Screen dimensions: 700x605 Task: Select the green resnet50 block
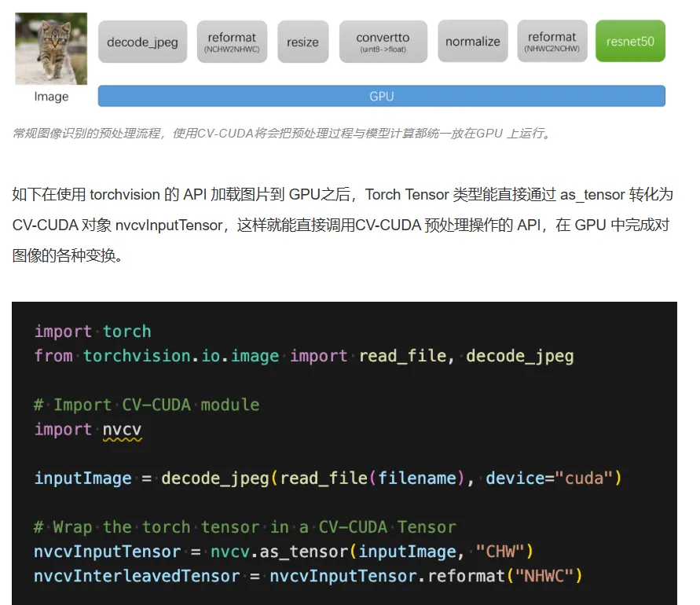click(630, 41)
